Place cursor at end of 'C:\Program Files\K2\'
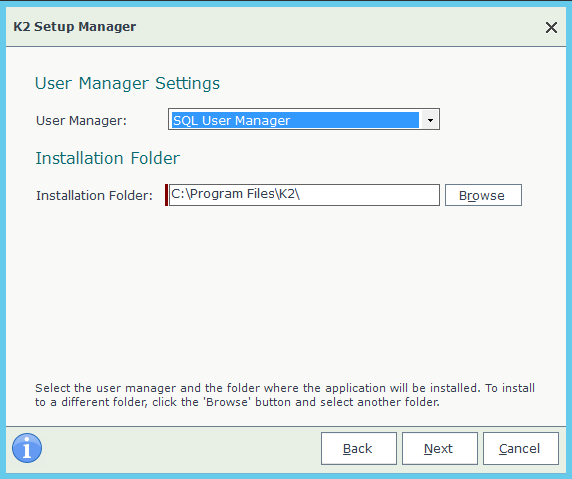Image resolution: width=572 pixels, height=479 pixels. (301, 194)
